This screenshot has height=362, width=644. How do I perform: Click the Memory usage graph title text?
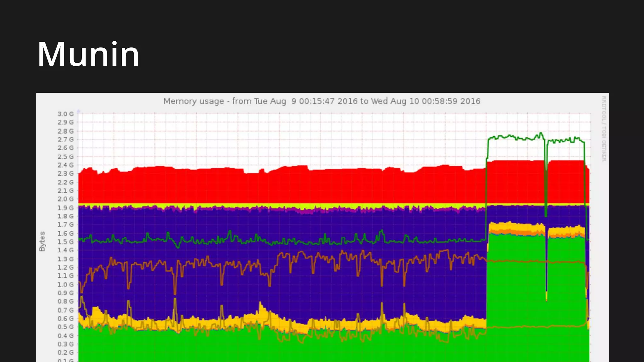pos(322,101)
